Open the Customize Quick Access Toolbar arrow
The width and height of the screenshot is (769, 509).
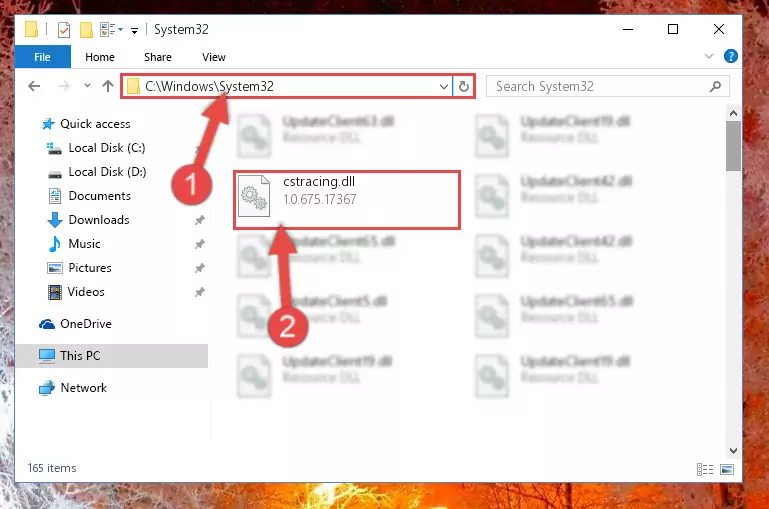pyautogui.click(x=134, y=30)
